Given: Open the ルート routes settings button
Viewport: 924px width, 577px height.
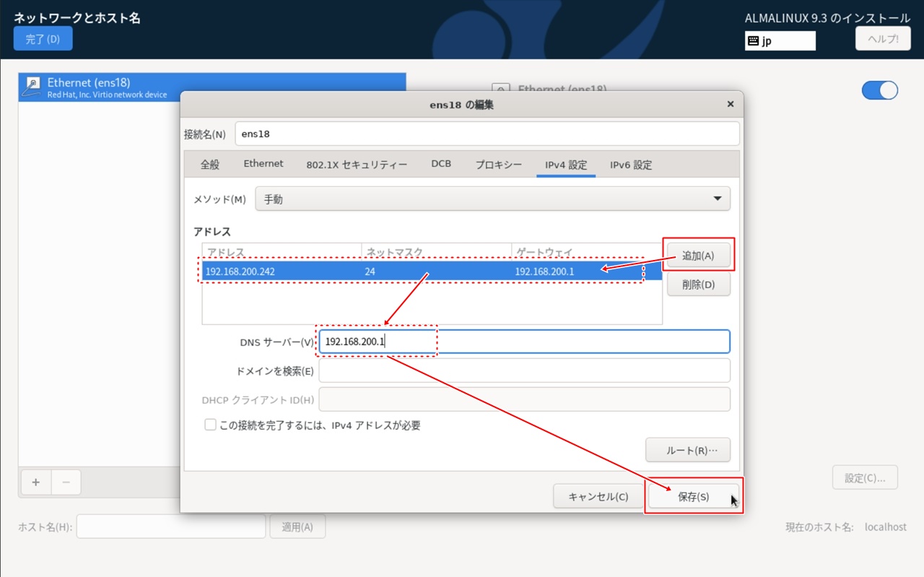Looking at the screenshot, I should tap(687, 451).
